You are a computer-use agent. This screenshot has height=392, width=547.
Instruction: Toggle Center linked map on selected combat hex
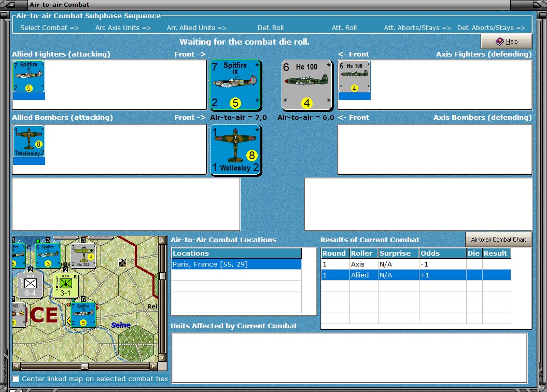[x=16, y=379]
